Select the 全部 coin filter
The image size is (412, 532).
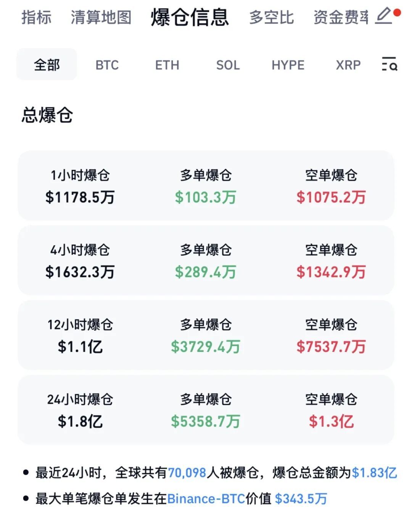pos(47,64)
